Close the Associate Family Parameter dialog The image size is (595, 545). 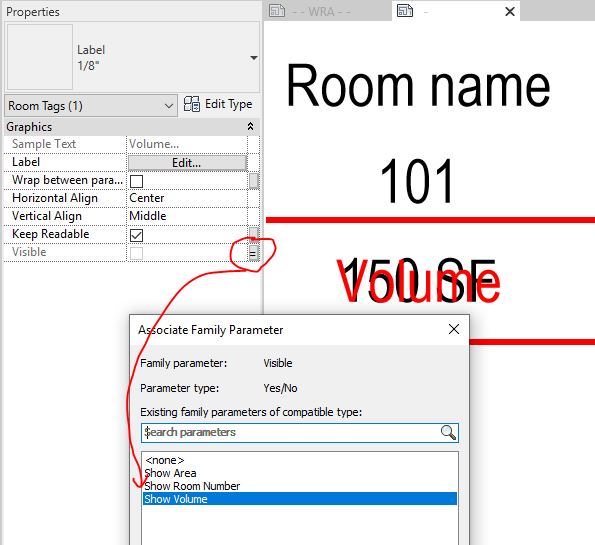click(x=454, y=329)
